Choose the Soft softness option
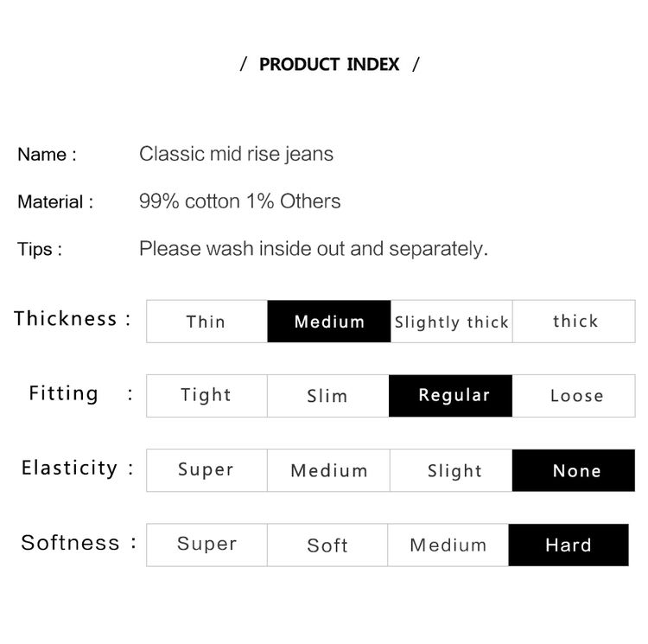648x644 pixels. point(327,545)
